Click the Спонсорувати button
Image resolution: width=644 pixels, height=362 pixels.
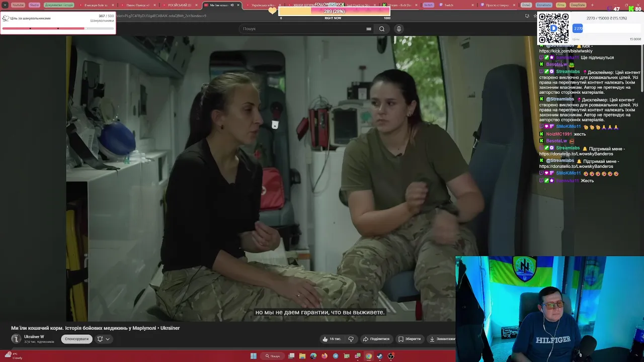point(77,339)
